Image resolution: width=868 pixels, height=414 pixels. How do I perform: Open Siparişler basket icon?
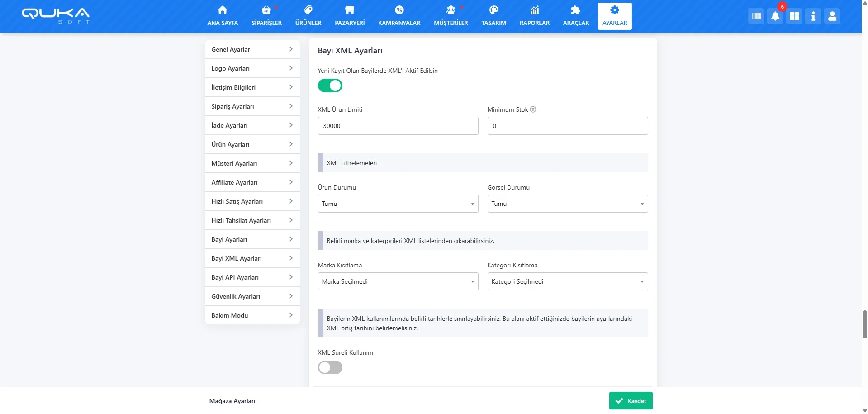click(x=266, y=10)
